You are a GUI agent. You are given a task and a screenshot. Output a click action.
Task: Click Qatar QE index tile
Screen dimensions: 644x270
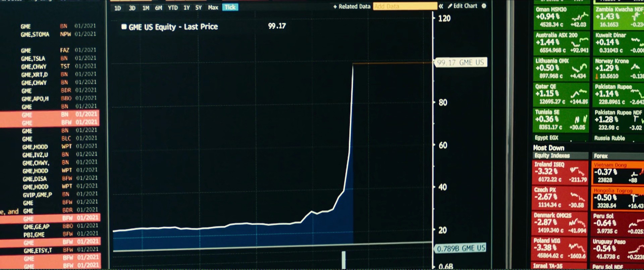pyautogui.click(x=561, y=94)
